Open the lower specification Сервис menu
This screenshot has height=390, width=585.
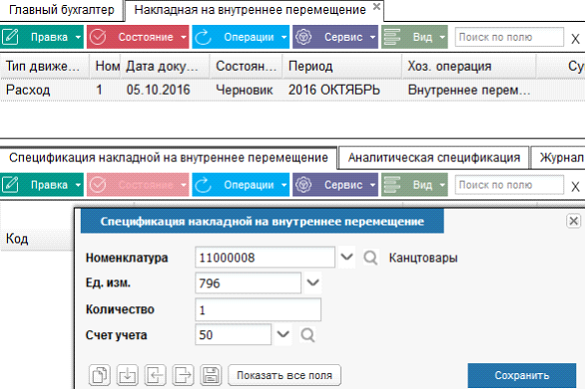click(335, 185)
